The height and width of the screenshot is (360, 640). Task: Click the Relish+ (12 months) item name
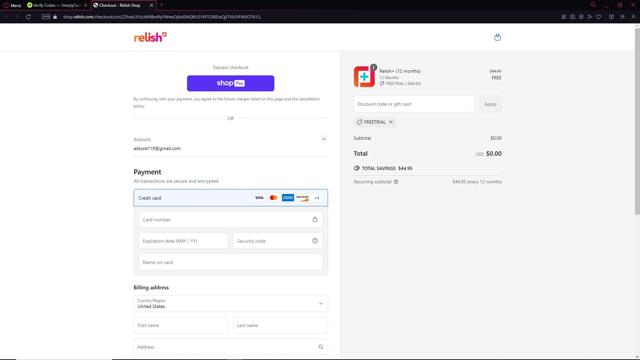tap(400, 71)
